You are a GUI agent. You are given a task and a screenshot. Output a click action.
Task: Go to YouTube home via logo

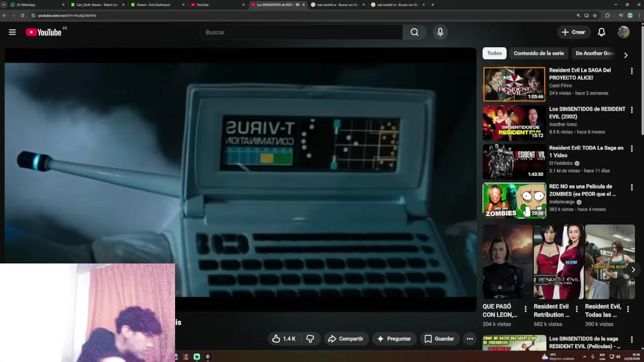[44, 32]
